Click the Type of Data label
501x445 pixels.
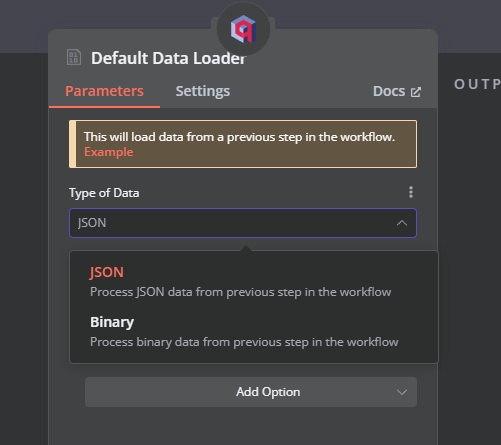[104, 193]
